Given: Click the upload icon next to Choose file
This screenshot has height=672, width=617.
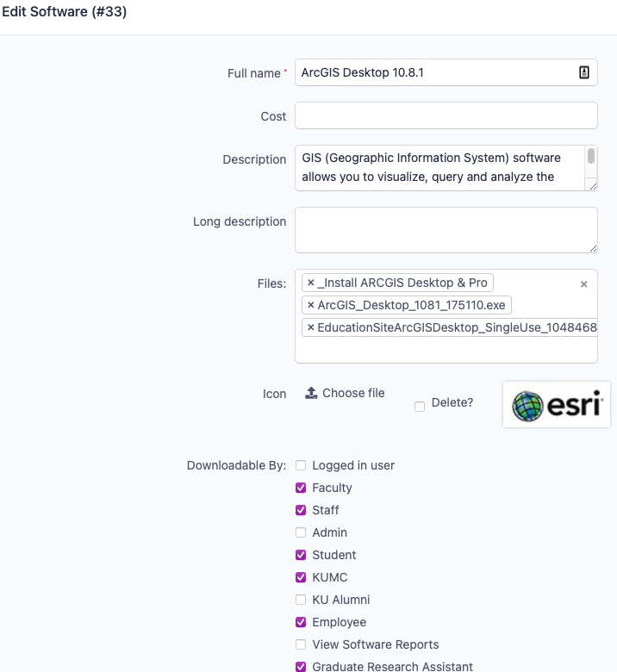Looking at the screenshot, I should 311,393.
